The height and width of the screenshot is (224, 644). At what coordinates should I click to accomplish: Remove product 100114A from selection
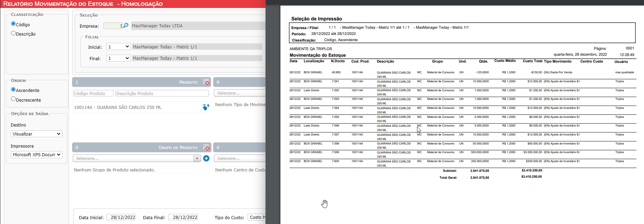point(206,107)
